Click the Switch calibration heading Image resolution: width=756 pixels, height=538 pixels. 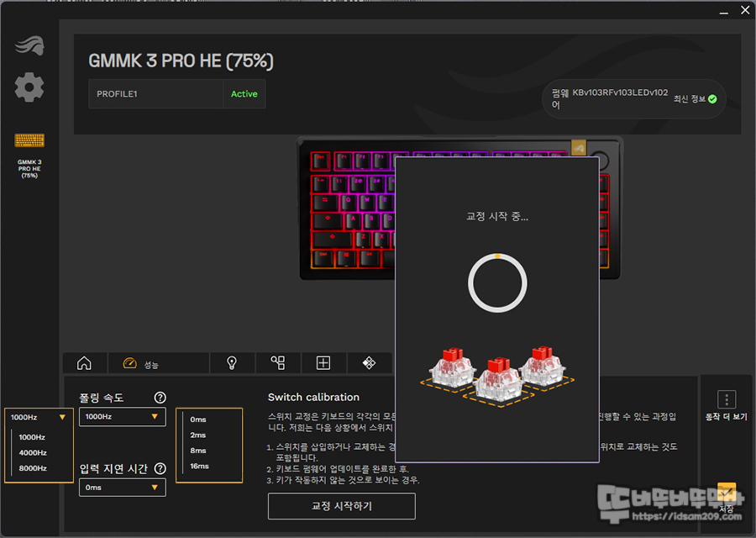(314, 397)
